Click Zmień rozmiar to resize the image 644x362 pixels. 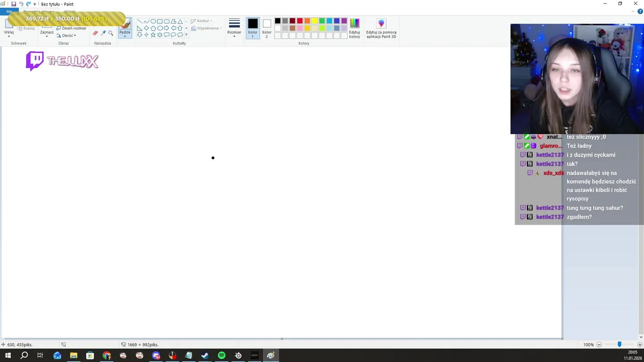point(71,28)
